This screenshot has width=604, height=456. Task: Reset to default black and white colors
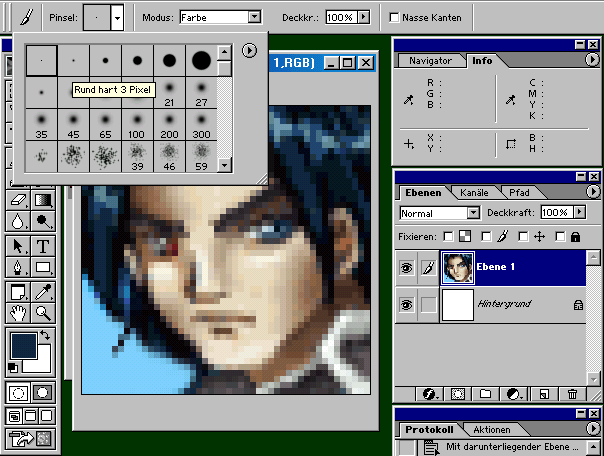pyautogui.click(x=13, y=367)
